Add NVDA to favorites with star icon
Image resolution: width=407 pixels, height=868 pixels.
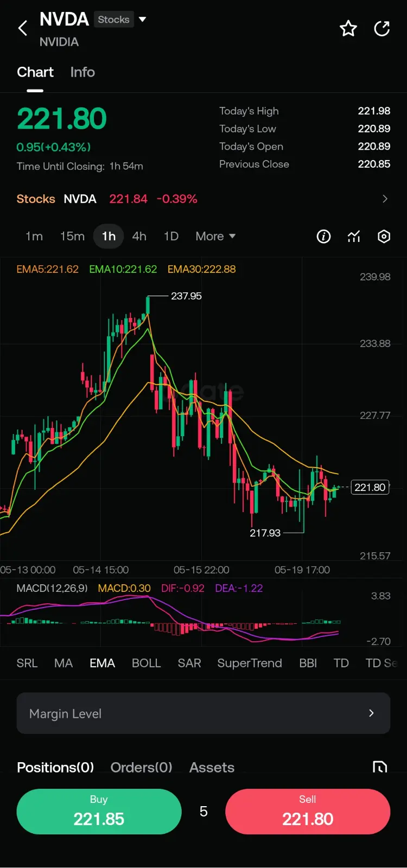[x=348, y=28]
